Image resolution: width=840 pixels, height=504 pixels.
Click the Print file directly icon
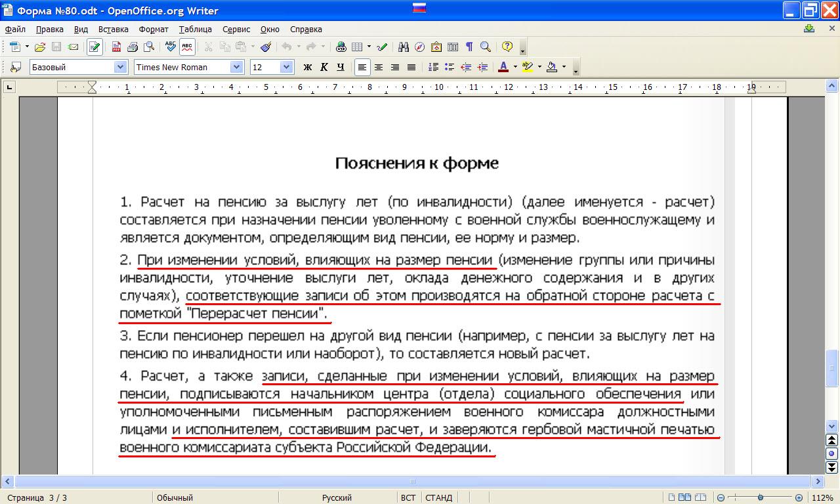133,47
